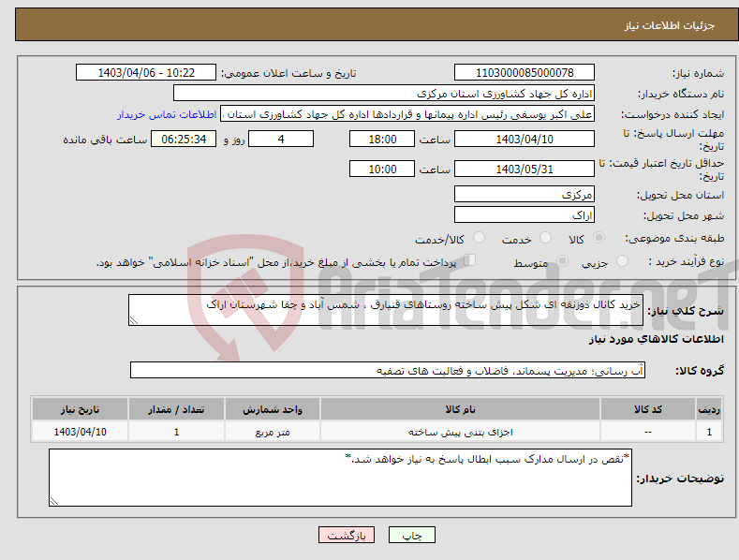This screenshot has width=739, height=560.
Task: Click the unit cell متر مربع
Action: click(273, 432)
